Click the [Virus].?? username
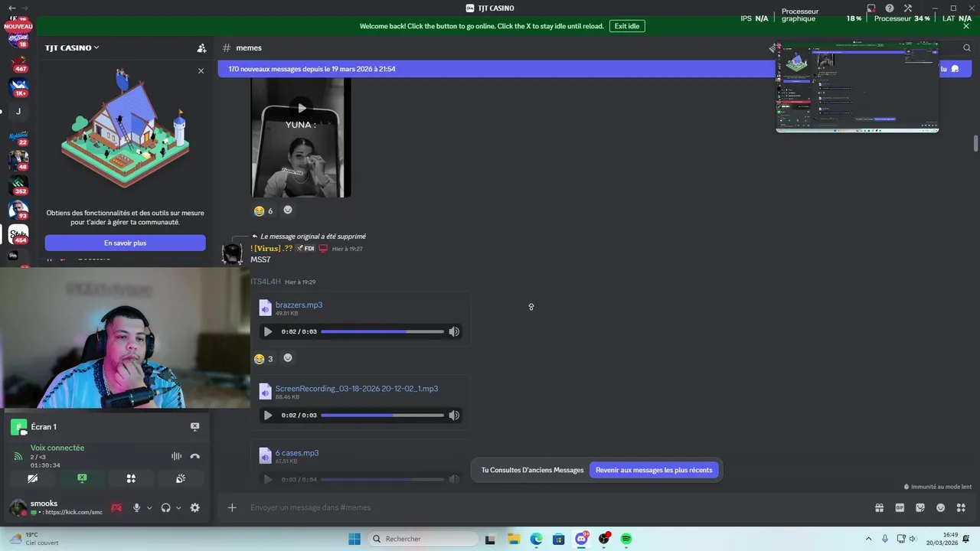 click(x=272, y=248)
